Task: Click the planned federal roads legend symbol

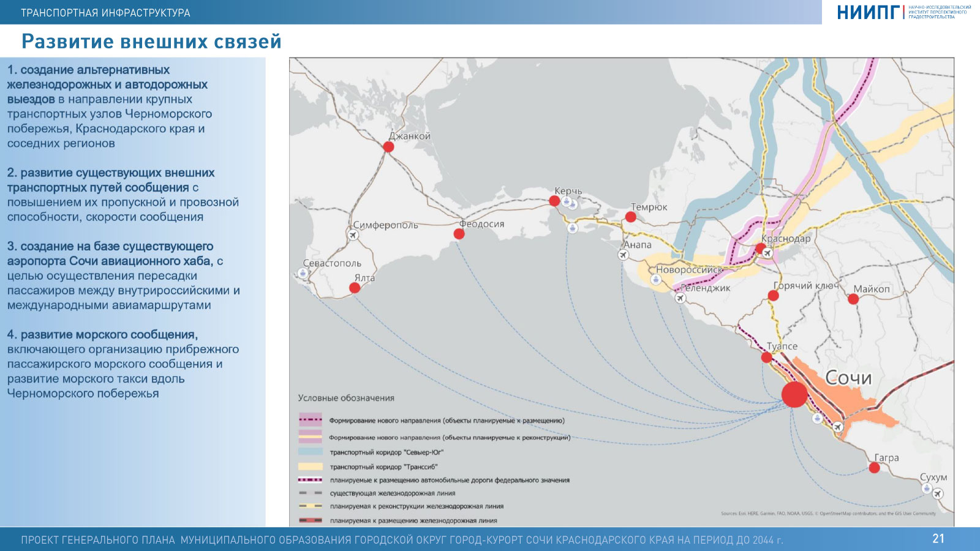Action: (310, 480)
